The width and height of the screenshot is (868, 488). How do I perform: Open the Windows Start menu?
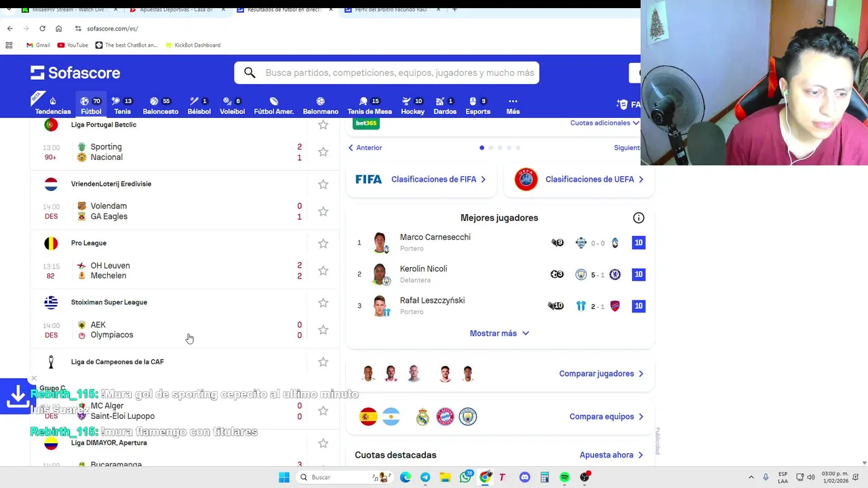point(284,477)
